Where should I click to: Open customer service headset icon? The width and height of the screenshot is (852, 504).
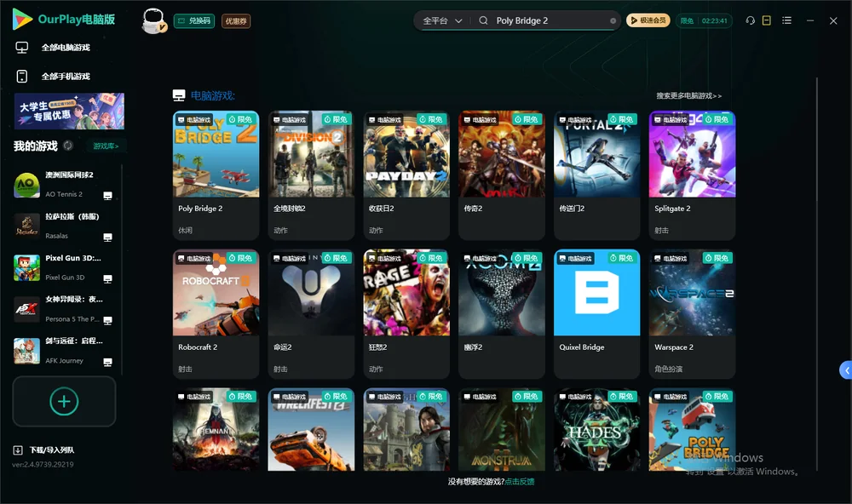(x=751, y=20)
